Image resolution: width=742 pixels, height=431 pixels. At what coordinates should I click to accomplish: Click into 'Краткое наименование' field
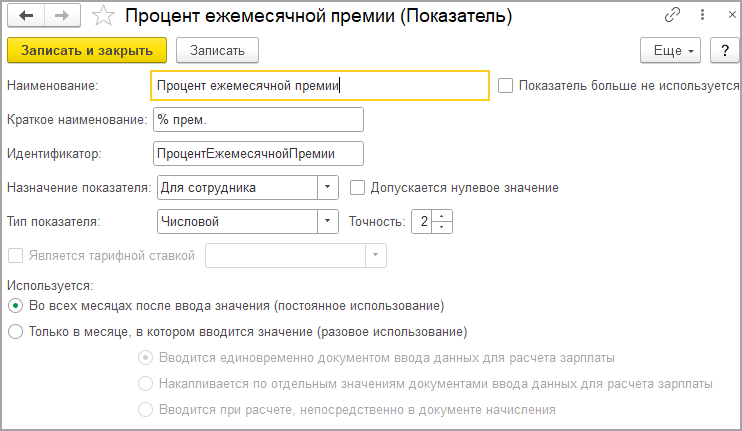257,120
